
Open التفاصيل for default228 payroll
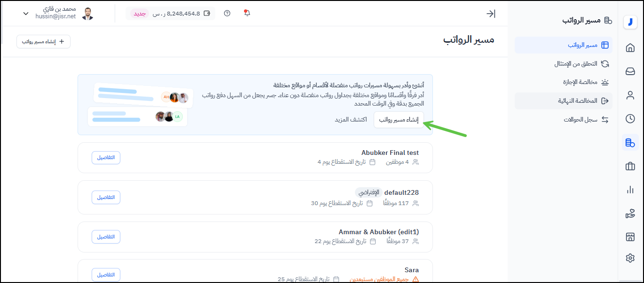106,197
